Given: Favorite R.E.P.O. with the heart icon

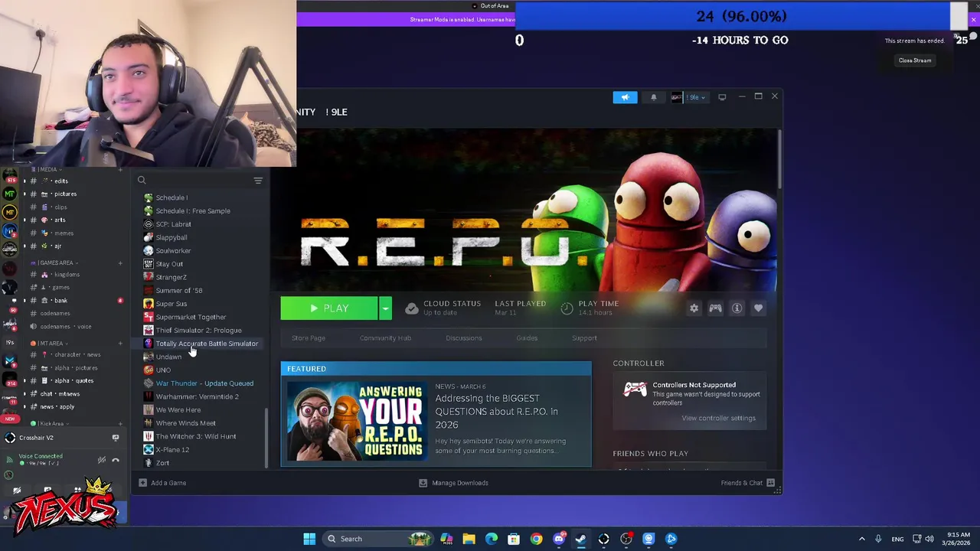Looking at the screenshot, I should [758, 308].
